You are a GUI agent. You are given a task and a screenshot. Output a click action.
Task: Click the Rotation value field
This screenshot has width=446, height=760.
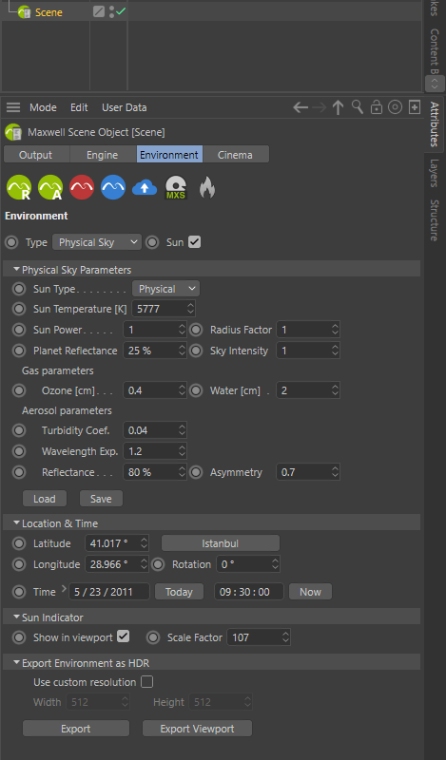(249, 564)
